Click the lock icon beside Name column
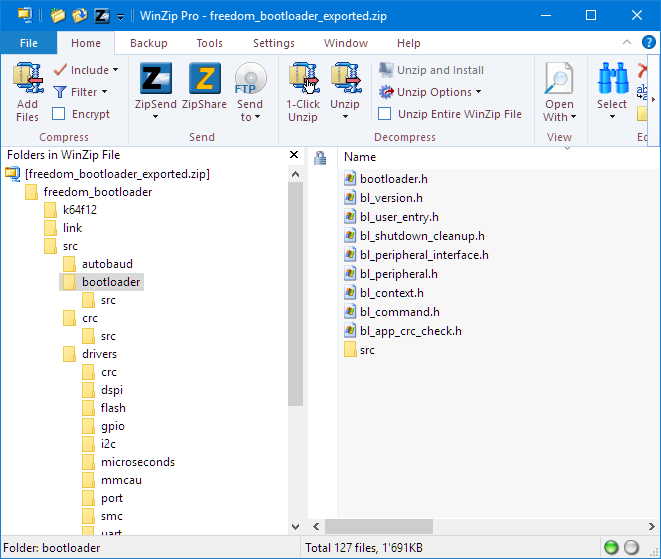 (321, 157)
